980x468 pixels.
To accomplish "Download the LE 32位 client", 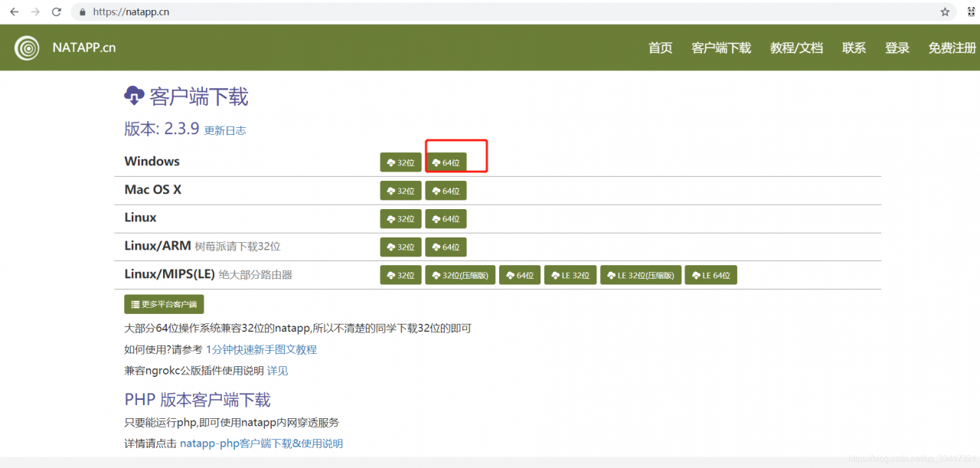I will [570, 275].
